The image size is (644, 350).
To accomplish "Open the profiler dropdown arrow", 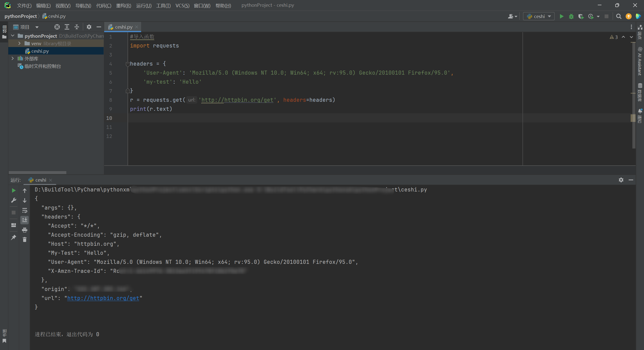I will (598, 17).
